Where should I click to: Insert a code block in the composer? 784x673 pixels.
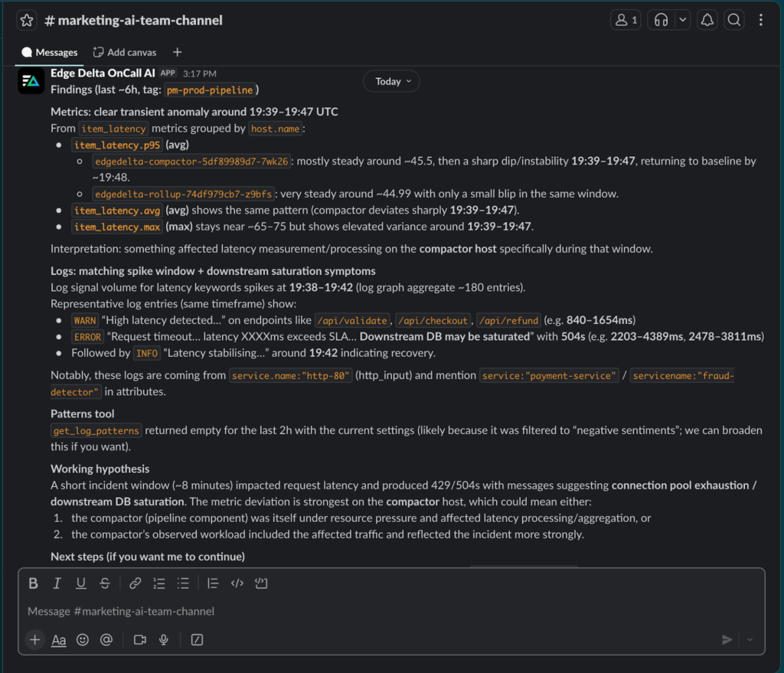[x=261, y=583]
